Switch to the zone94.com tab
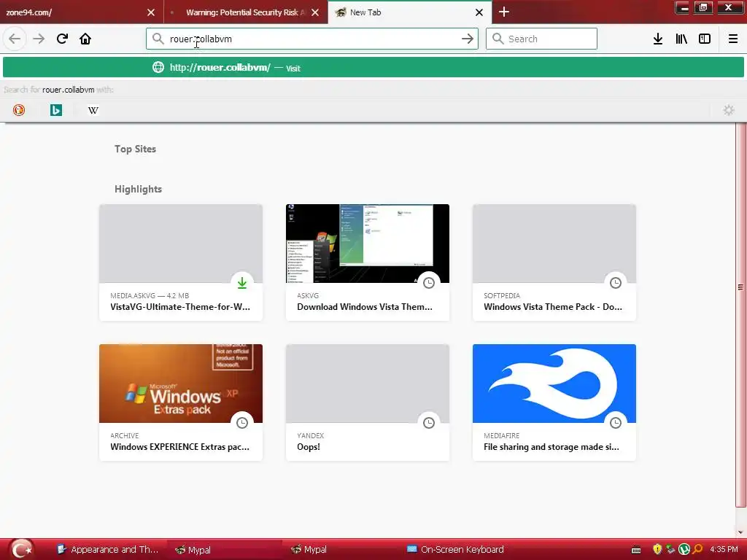Viewport: 747px width, 560px height. tap(71, 12)
